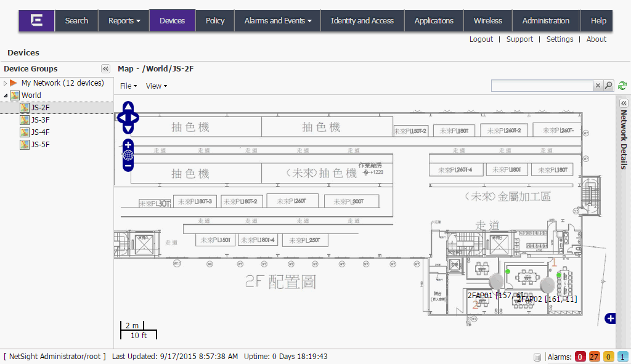The image size is (631, 364).
Task: Open the Policy tab
Action: [215, 20]
